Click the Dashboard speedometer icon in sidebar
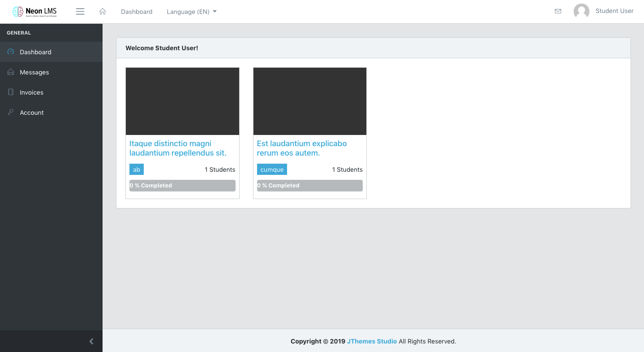 click(11, 52)
